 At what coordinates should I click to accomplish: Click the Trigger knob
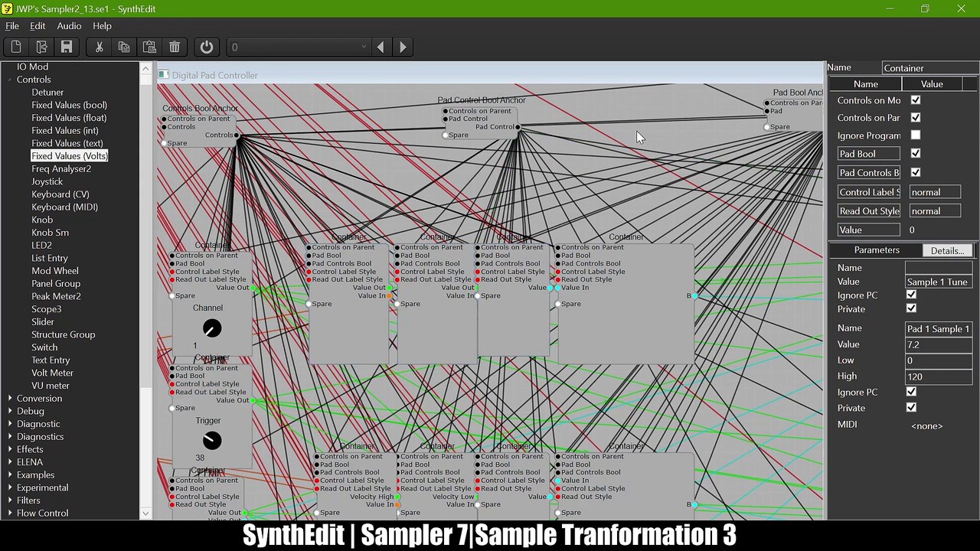212,441
